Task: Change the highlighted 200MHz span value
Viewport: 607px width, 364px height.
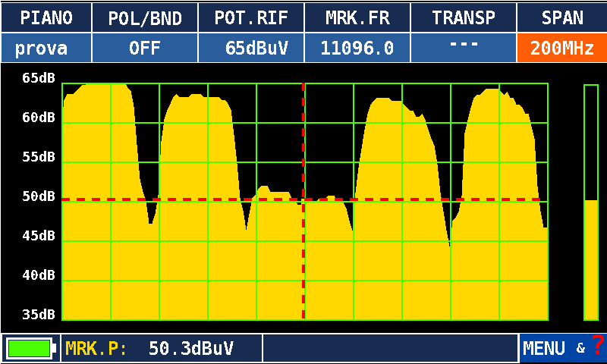Action: click(562, 48)
